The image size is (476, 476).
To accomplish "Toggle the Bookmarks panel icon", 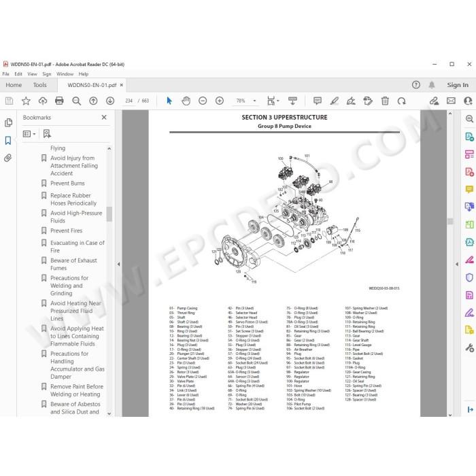I will tap(8, 140).
